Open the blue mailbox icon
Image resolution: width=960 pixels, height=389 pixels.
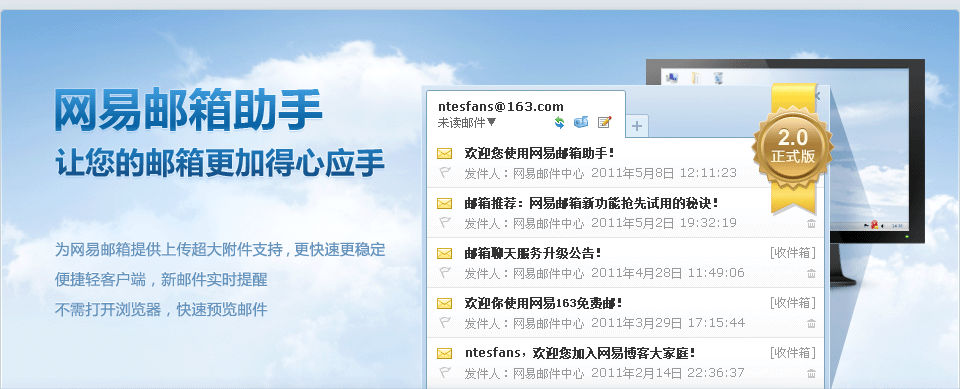pyautogui.click(x=580, y=123)
